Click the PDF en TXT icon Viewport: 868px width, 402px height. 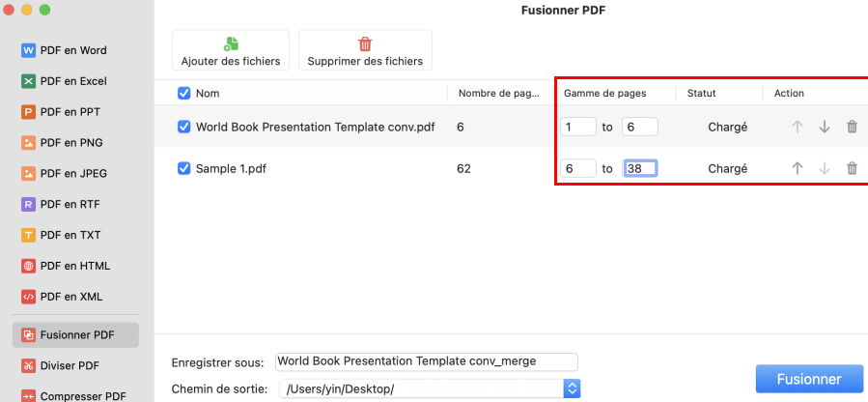28,235
